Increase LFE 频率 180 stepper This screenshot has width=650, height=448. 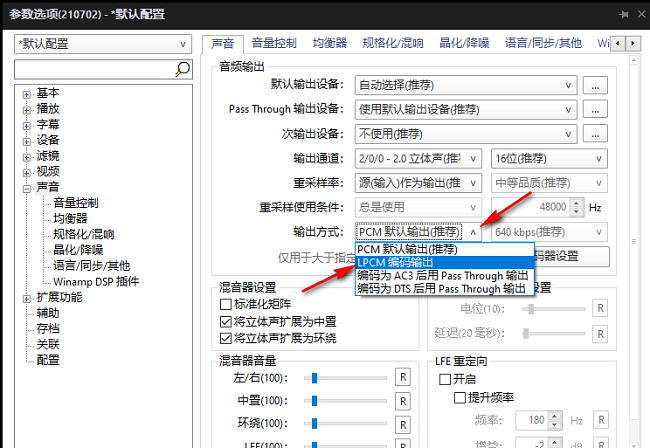pos(555,416)
